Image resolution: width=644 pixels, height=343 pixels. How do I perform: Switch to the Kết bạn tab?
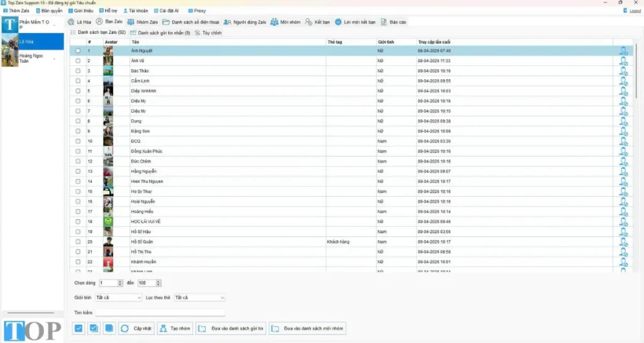pyautogui.click(x=318, y=22)
